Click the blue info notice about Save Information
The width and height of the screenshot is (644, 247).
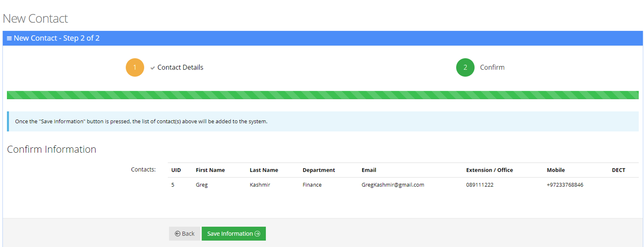pyautogui.click(x=322, y=121)
